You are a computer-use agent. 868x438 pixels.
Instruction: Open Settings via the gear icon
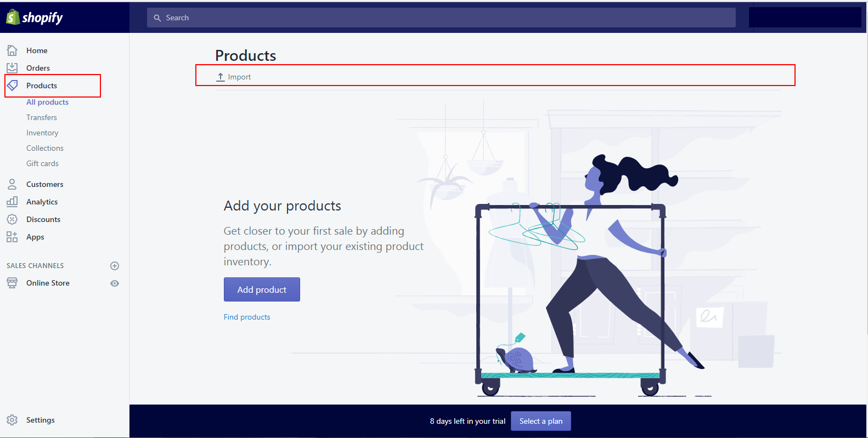pyautogui.click(x=12, y=420)
